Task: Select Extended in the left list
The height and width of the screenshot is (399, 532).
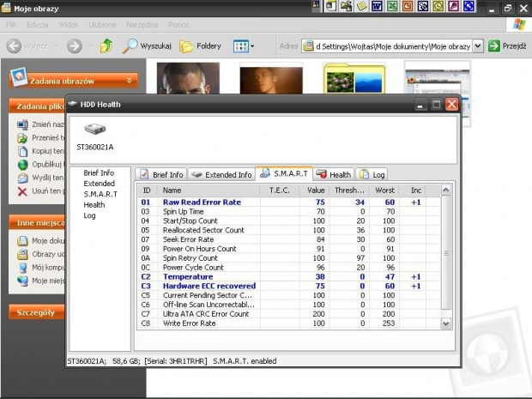Action: (x=99, y=184)
